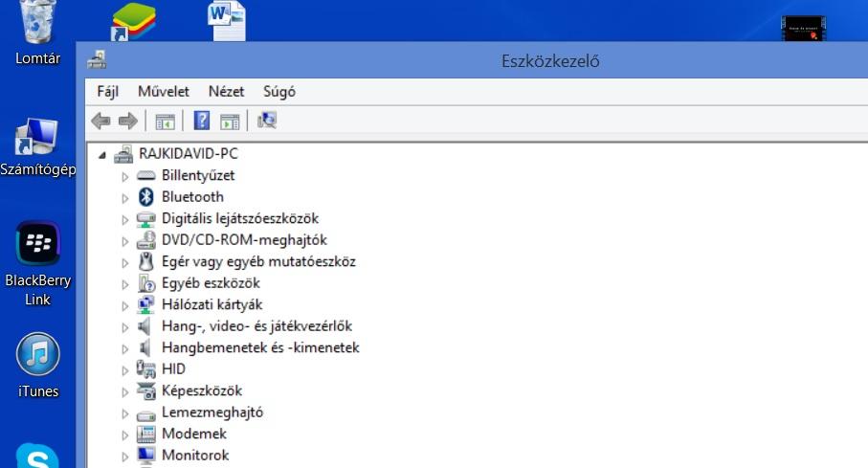Click the Back arrow toolbar icon

click(100, 121)
